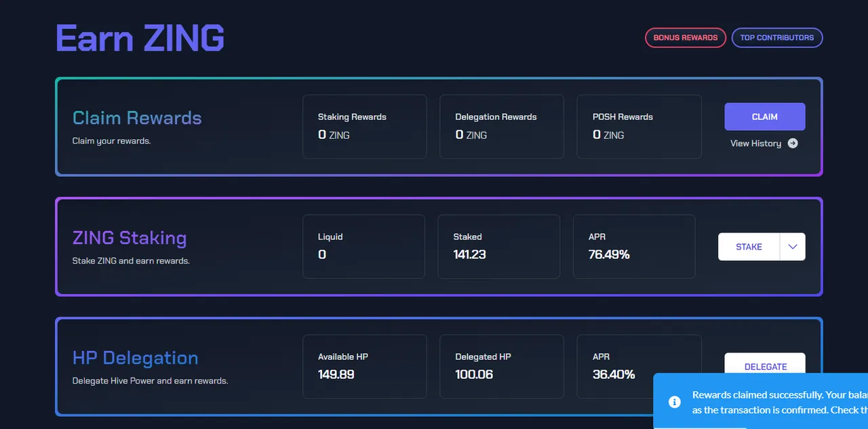Click the Liquid balance card

tap(363, 247)
